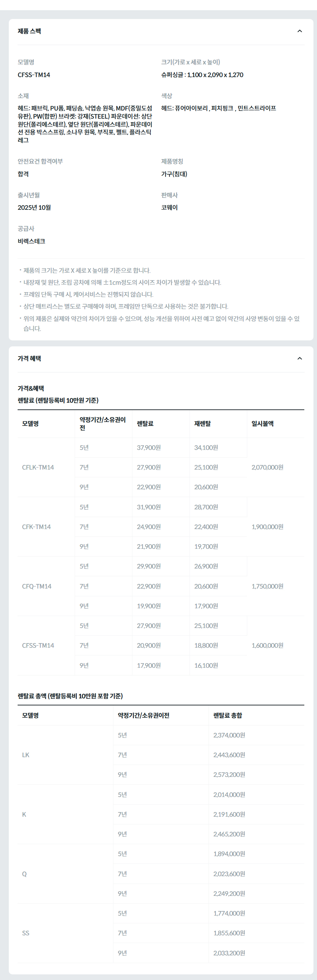Image resolution: width=317 pixels, height=980 pixels.
Task: Click the rental fee '19,900원'
Action: point(149,606)
